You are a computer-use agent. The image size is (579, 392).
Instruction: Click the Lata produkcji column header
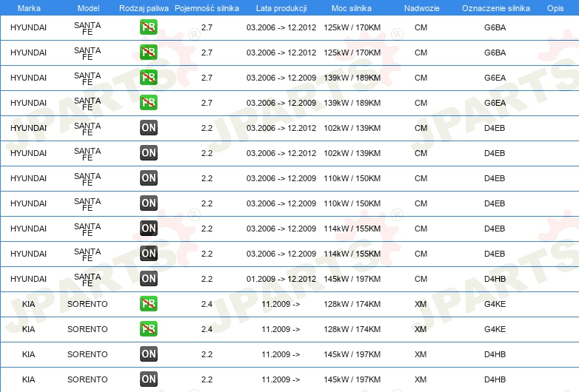click(281, 8)
